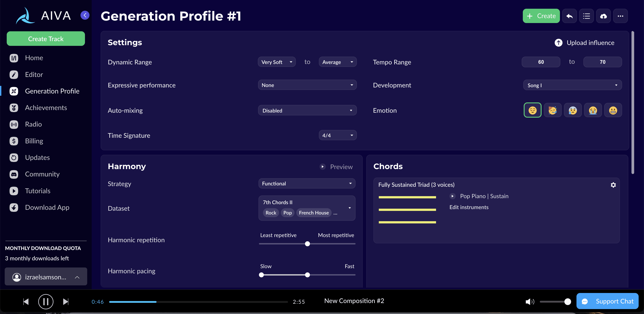
Task: Click the Harmony Preview play icon
Action: [323, 167]
